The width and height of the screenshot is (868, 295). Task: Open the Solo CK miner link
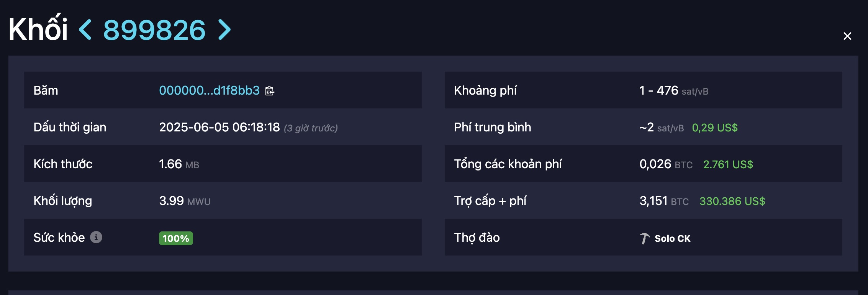point(672,238)
